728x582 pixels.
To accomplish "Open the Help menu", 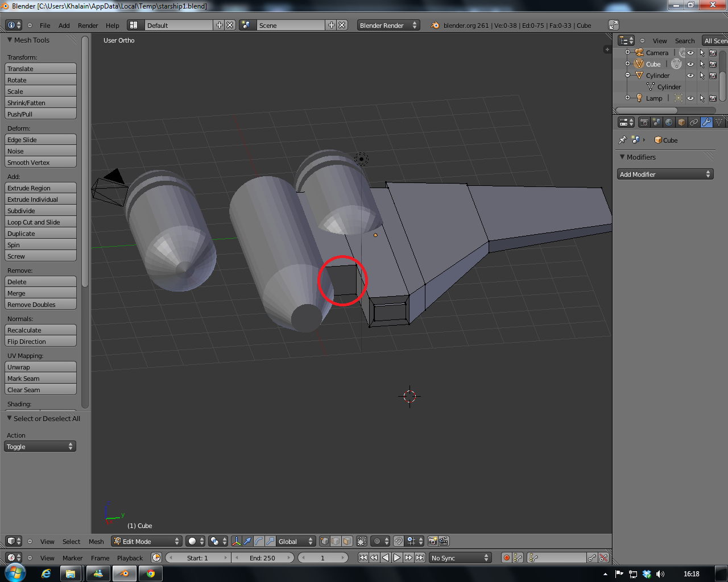I will (113, 25).
